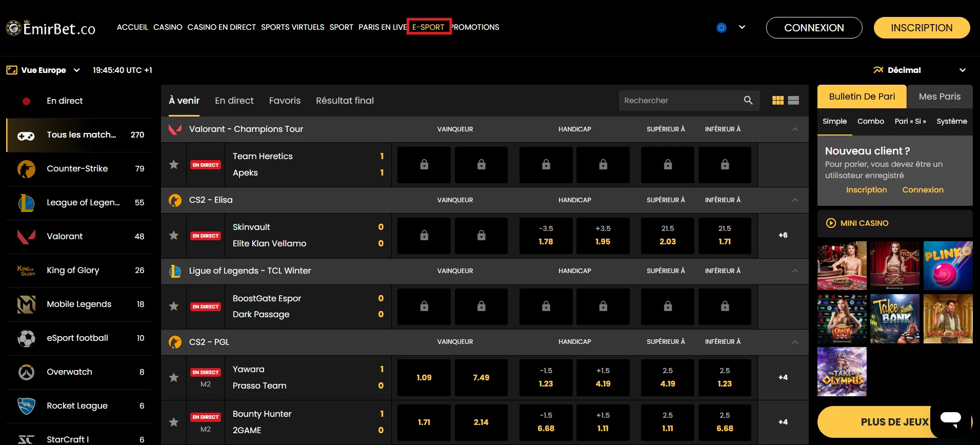Open the Décimal odds format dropdown
Image resolution: width=980 pixels, height=445 pixels.
[920, 70]
